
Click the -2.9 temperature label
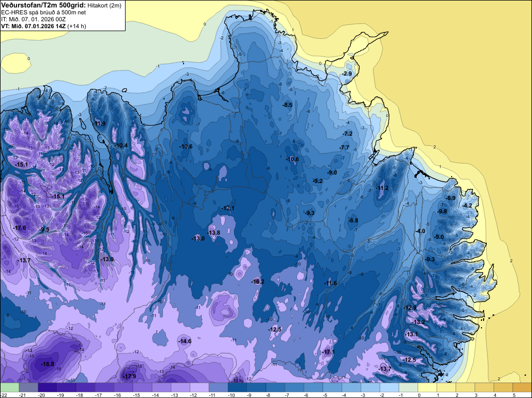(x=347, y=73)
